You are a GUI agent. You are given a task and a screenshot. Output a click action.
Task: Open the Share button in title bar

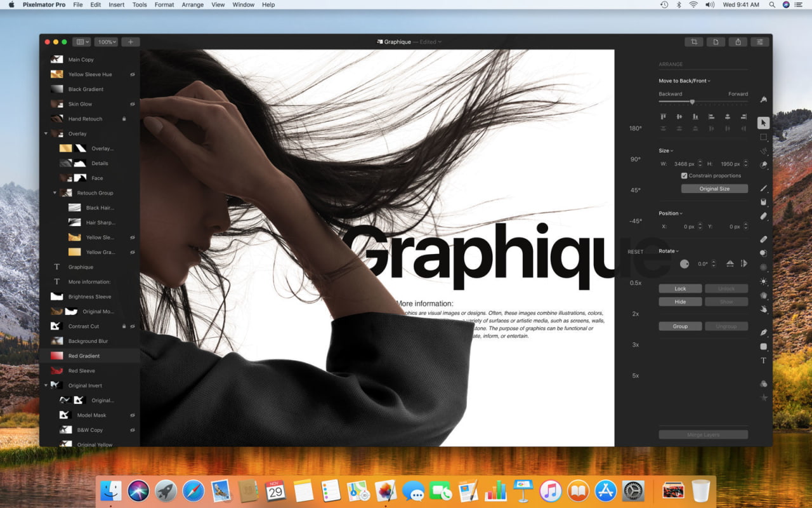pyautogui.click(x=738, y=42)
